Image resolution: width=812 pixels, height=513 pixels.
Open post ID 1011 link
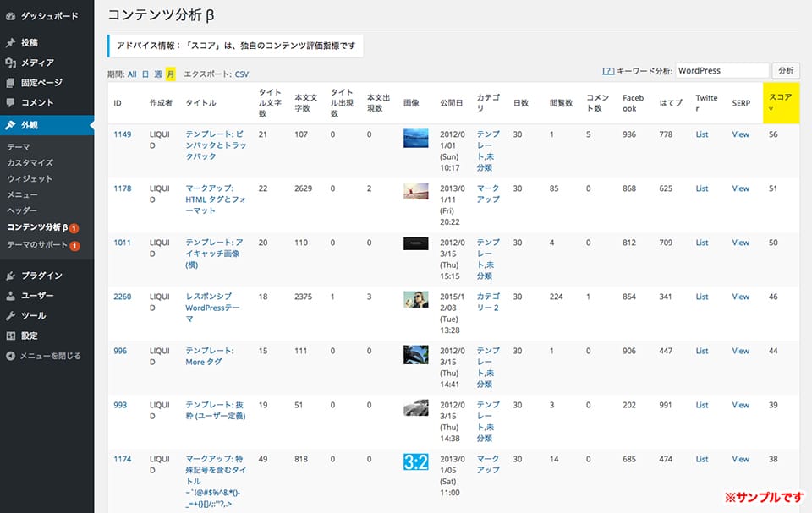(122, 243)
